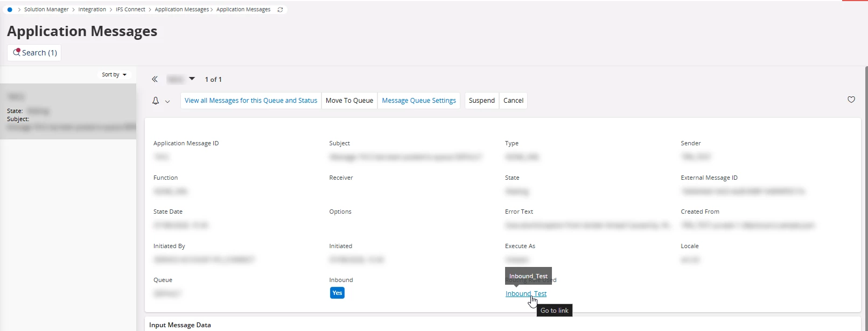This screenshot has height=331, width=868.
Task: Click the Input Message Data section header
Action: (180, 325)
